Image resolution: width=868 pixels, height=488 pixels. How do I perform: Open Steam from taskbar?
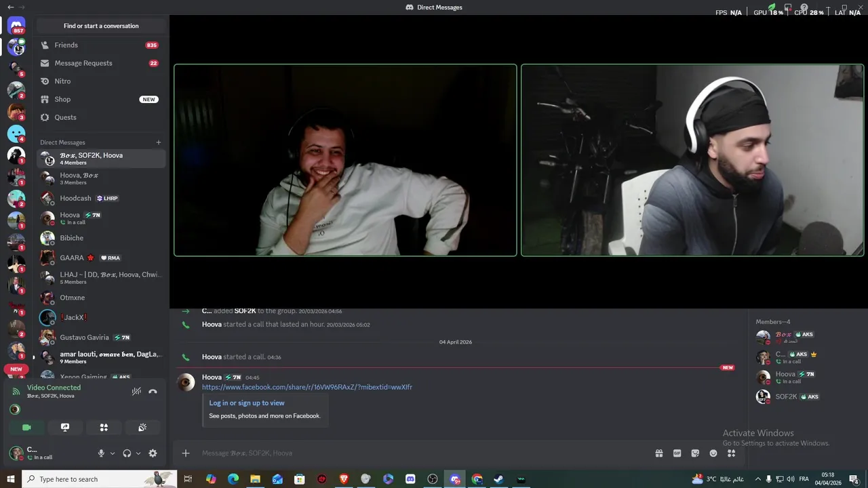tap(498, 479)
